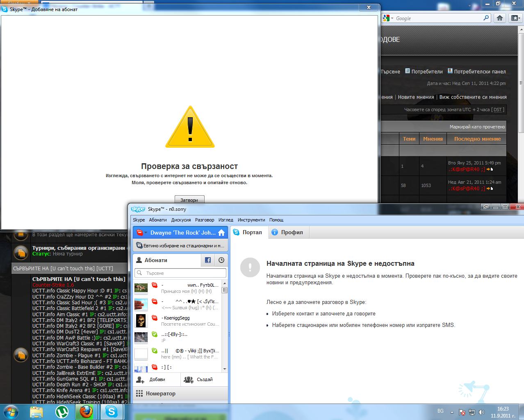This screenshot has width=524, height=420.
Task: Click the grey exclamation icon in Skype portal
Action: pyautogui.click(x=250, y=268)
